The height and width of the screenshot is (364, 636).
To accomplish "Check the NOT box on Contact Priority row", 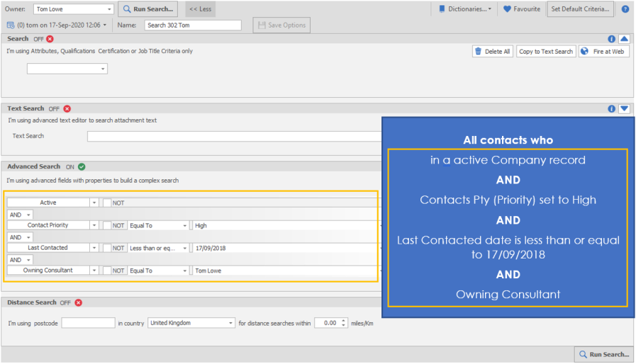I will [107, 225].
